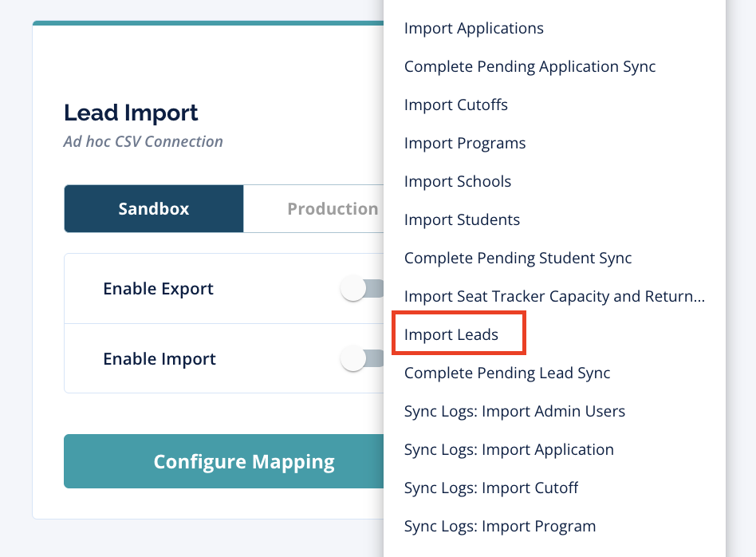Choose Import Seat Tracker Capacity and Return option
The width and height of the screenshot is (756, 557).
554,296
